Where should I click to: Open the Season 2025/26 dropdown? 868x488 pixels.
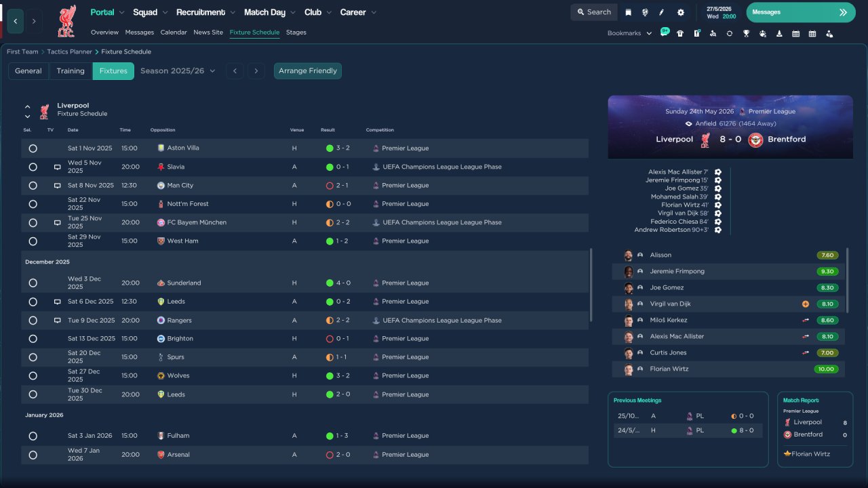tap(178, 70)
